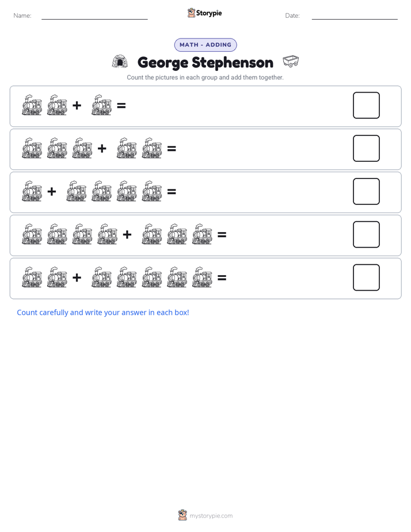Viewport: 411px width, 532px height.
Task: Select the answer box for the fourth row
Action: click(366, 234)
